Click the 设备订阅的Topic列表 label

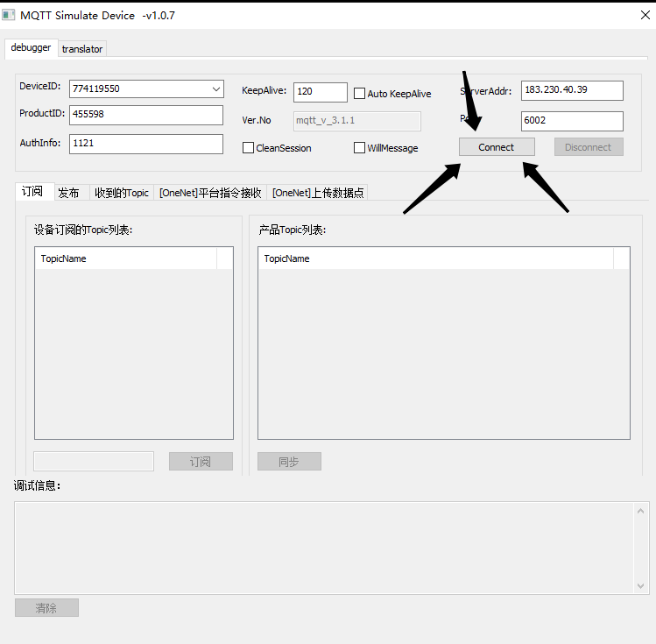tap(83, 230)
